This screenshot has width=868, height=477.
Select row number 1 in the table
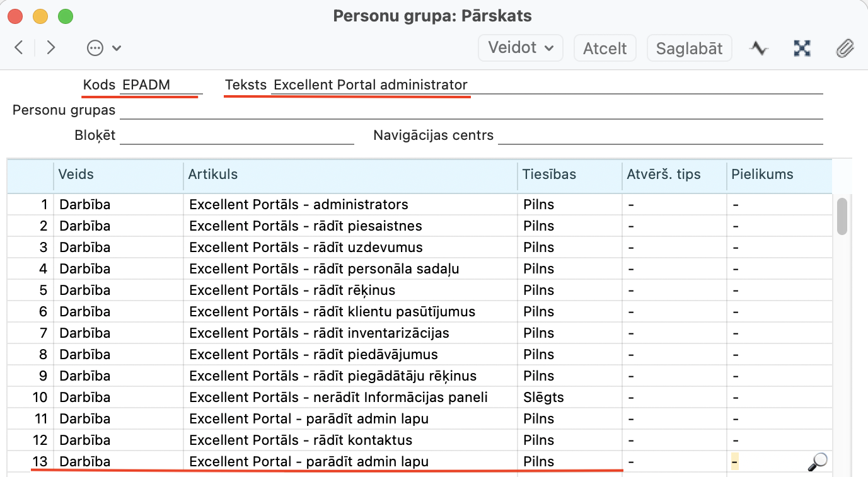(43, 205)
